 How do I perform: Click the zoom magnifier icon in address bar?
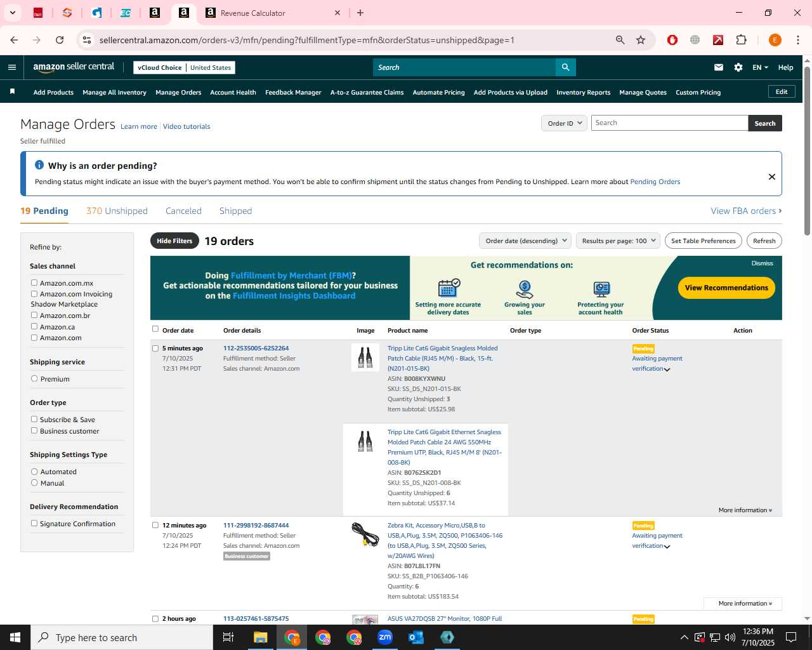tap(620, 40)
